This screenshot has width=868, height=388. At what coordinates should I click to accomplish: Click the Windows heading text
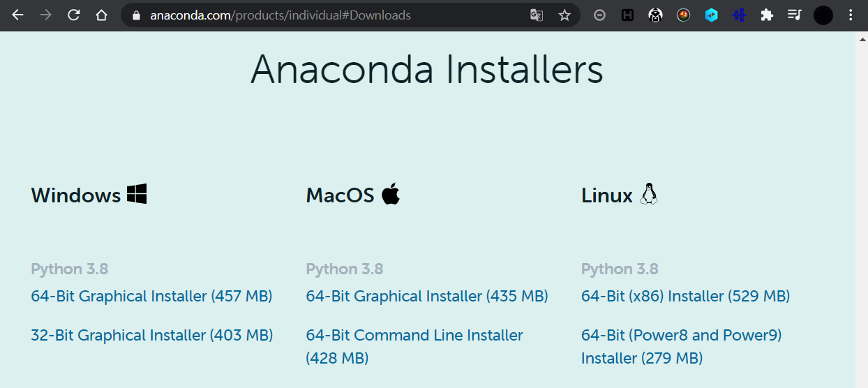pos(76,195)
